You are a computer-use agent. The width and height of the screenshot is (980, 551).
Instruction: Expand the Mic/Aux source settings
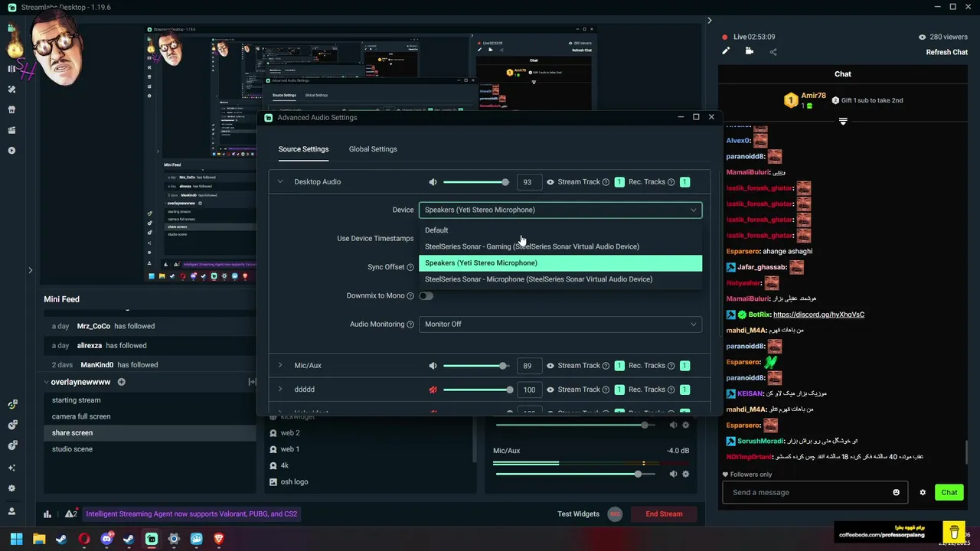(280, 366)
